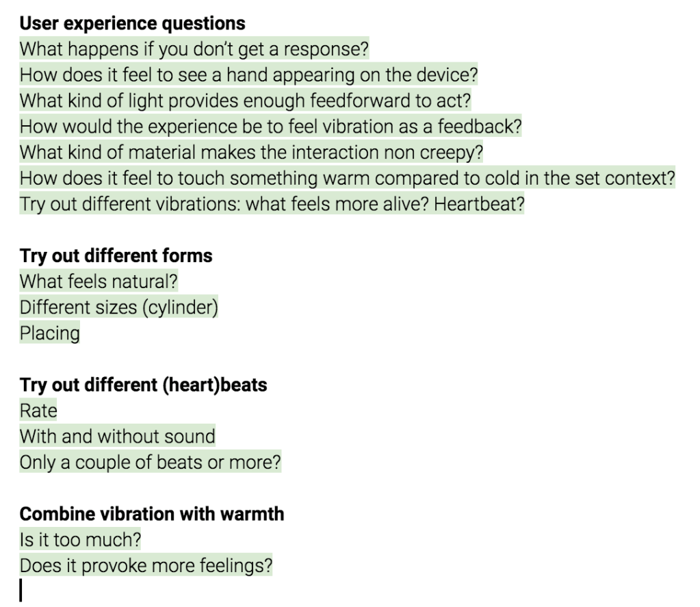This screenshot has height=607, width=700.
Task: Click the line "Different sizes (cylinder)"
Action: point(118,308)
